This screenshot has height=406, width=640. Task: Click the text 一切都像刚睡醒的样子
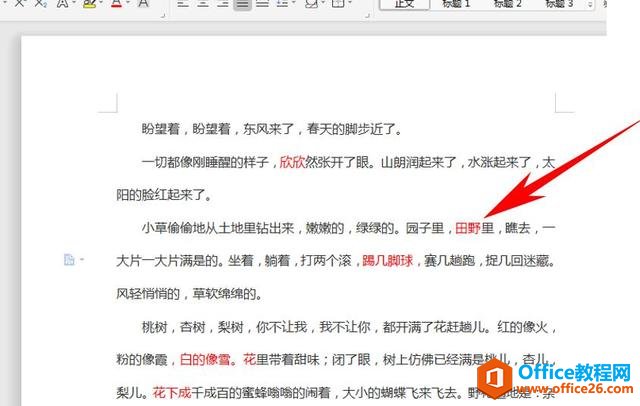pyautogui.click(x=205, y=162)
